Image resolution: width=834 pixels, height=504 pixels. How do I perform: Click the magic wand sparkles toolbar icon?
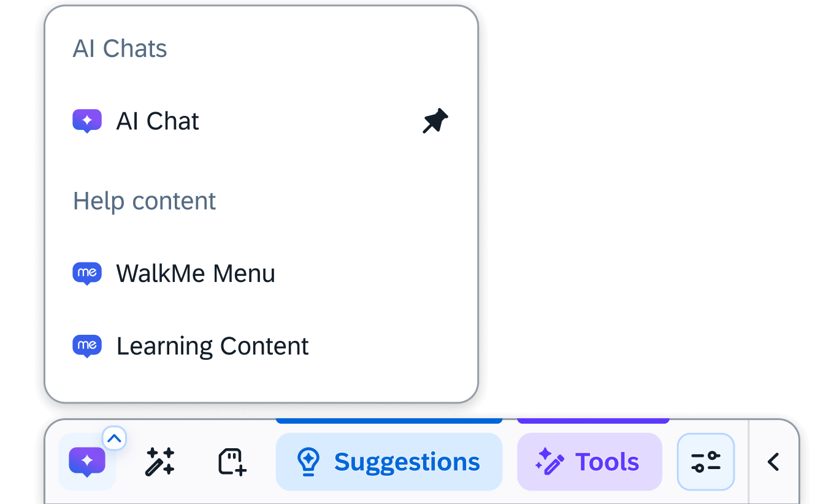click(159, 462)
